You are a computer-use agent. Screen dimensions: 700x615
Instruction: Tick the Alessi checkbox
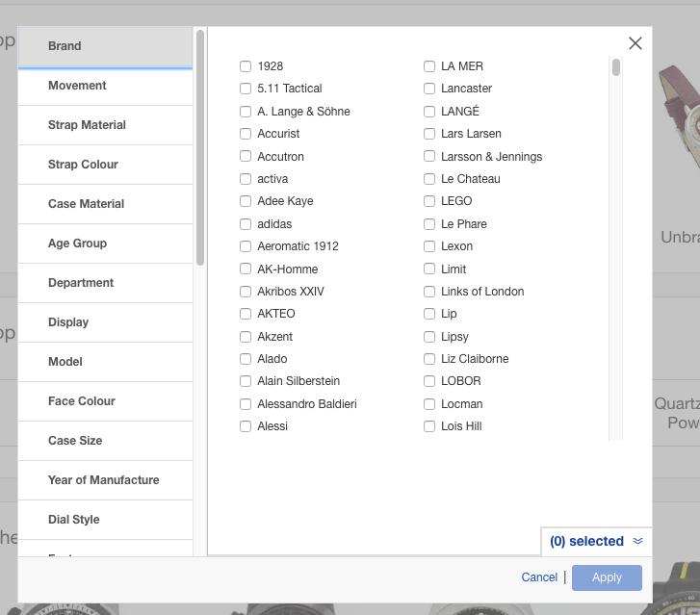246,426
